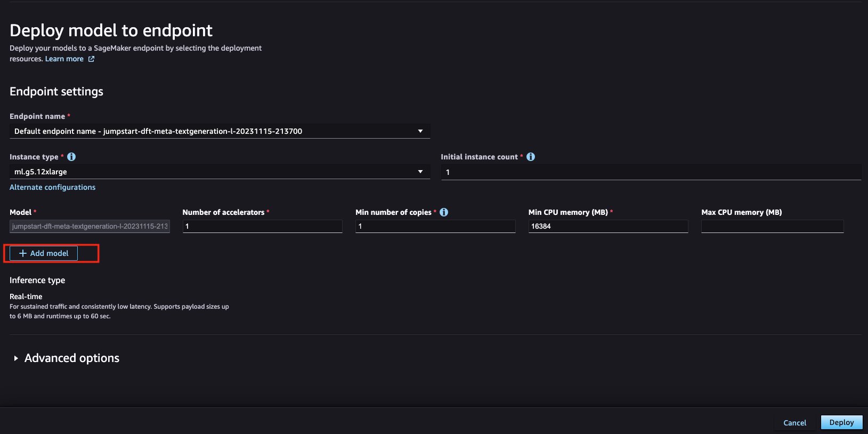Screen dimensions: 868x434
Task: Click the Deploy button
Action: coord(841,422)
